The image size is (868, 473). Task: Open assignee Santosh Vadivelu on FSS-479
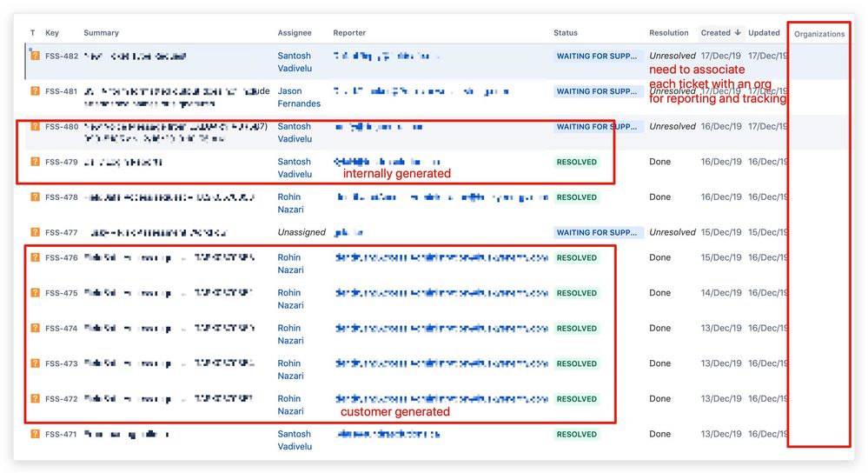pyautogui.click(x=295, y=168)
